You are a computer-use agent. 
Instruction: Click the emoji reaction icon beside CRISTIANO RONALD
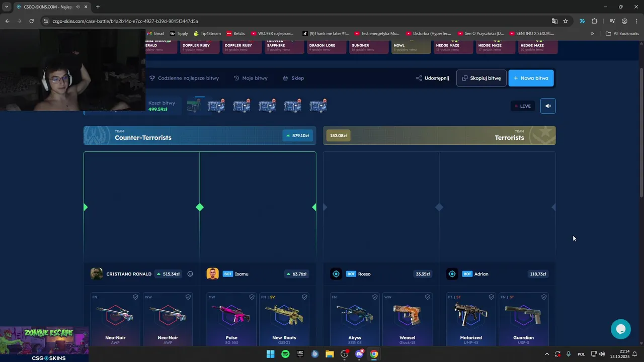pos(190,274)
